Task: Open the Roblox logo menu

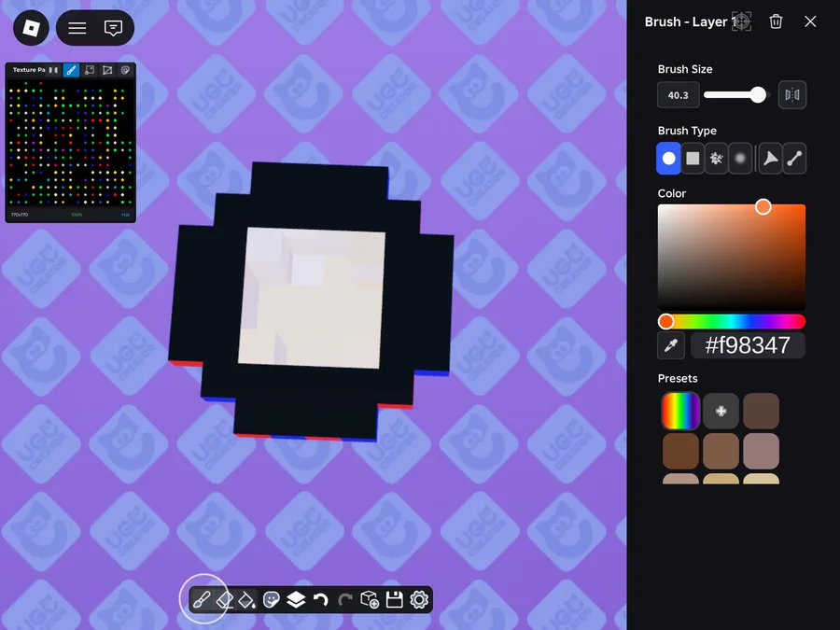Action: coord(31,28)
